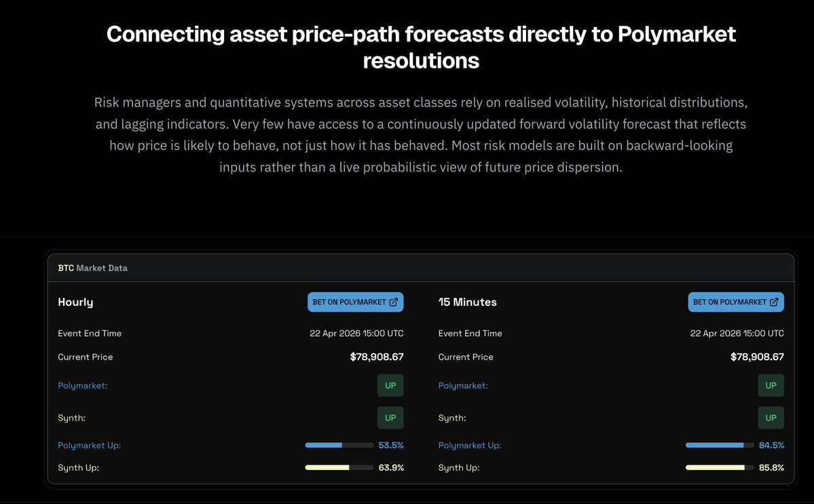
Task: Select the BTC Market Data header
Action: [x=92, y=268]
